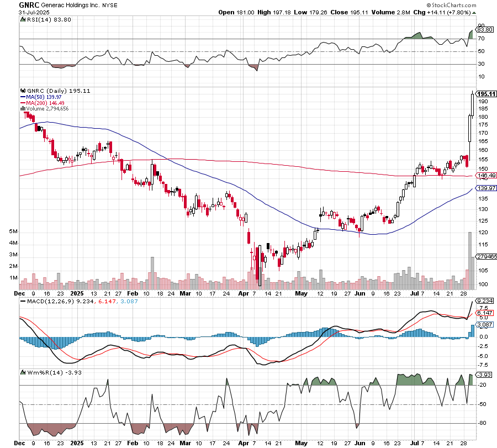Click the 9.234 MACD tag on right axis
Viewport: 497px width, 448px height.
click(485, 301)
